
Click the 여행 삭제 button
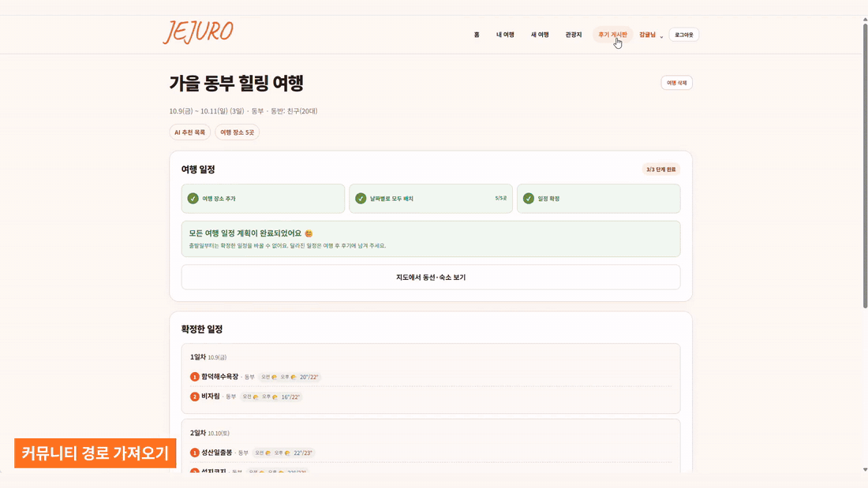(676, 83)
